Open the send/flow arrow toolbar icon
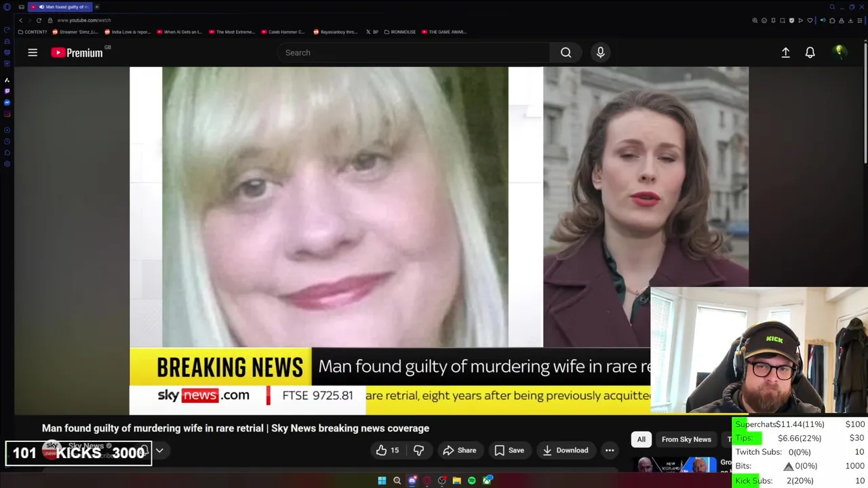868x488 pixels. click(x=801, y=20)
